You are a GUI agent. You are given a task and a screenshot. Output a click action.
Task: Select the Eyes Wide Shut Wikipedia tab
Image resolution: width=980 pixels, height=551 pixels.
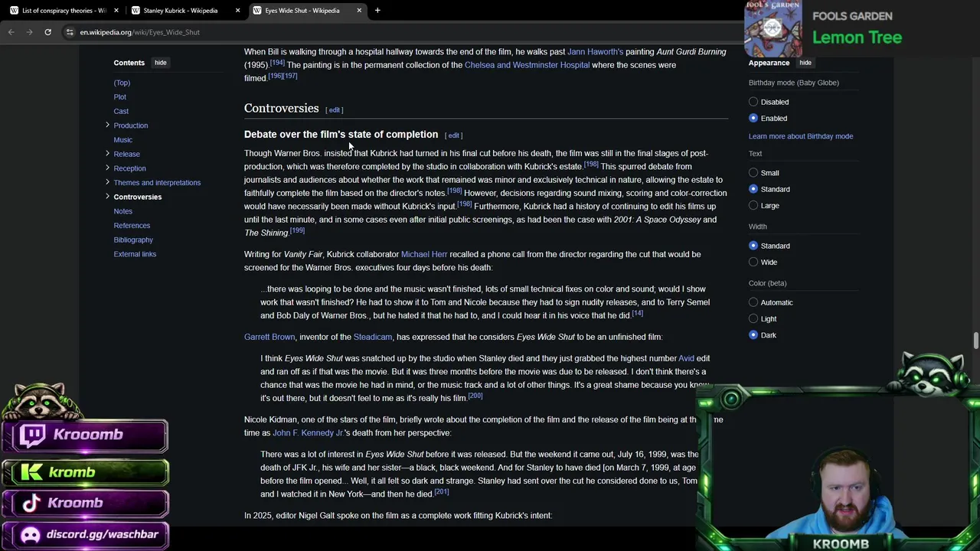coord(306,11)
